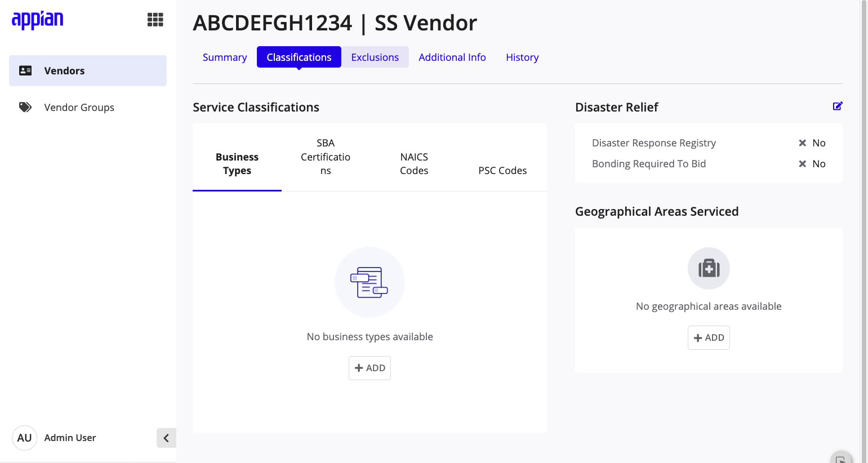Go to the Additional Info tab

452,57
